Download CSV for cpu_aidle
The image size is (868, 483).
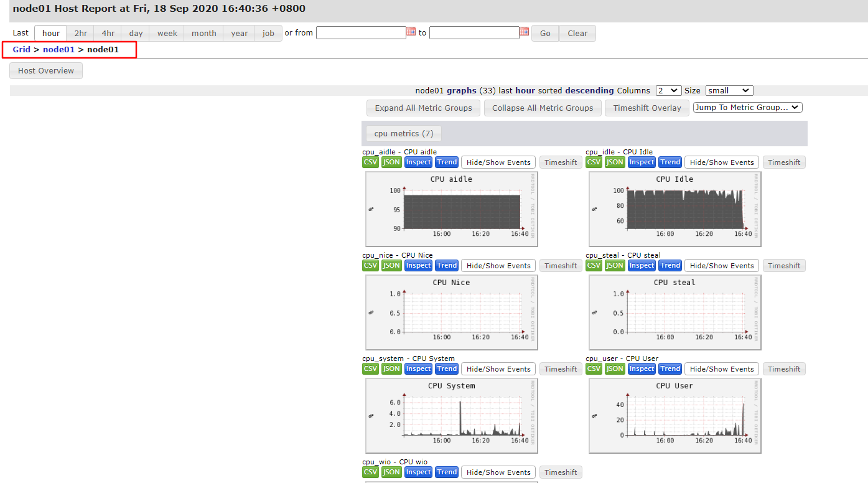click(x=371, y=162)
